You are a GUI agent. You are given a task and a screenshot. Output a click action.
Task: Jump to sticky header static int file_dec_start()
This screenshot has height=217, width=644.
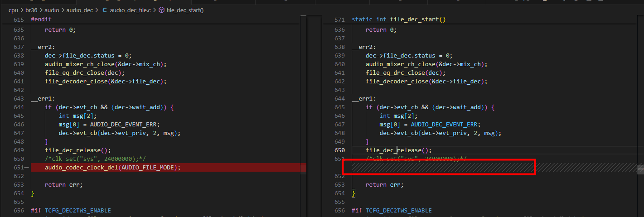[x=399, y=19]
